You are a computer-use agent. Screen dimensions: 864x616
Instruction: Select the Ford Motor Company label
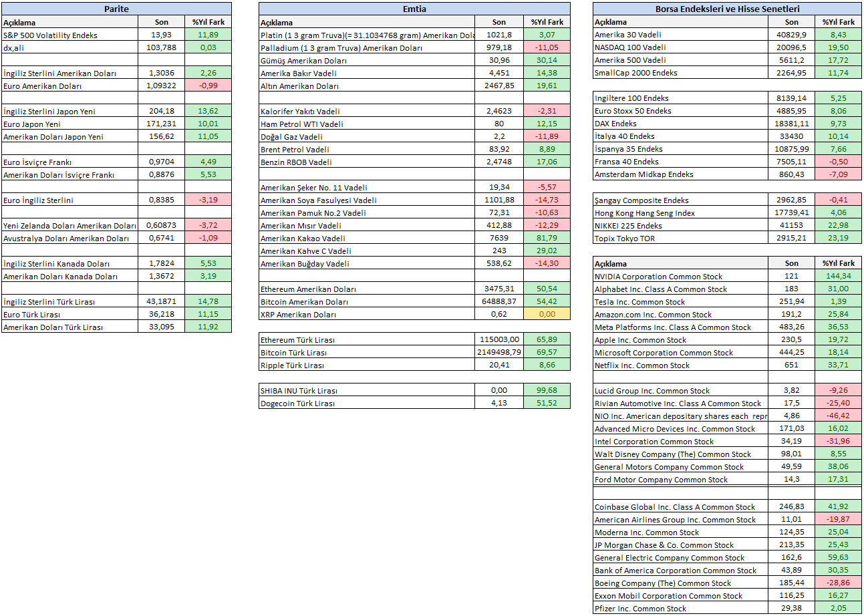[x=680, y=479]
